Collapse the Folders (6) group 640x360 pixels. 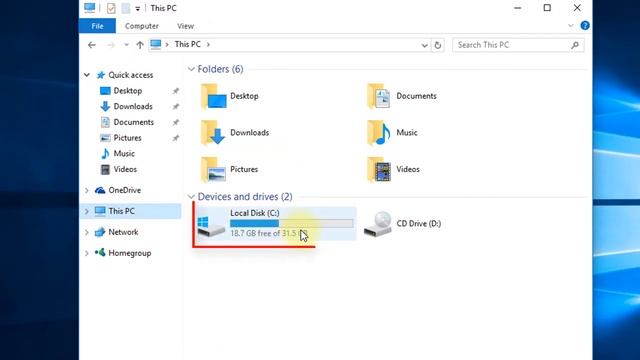[x=191, y=69]
